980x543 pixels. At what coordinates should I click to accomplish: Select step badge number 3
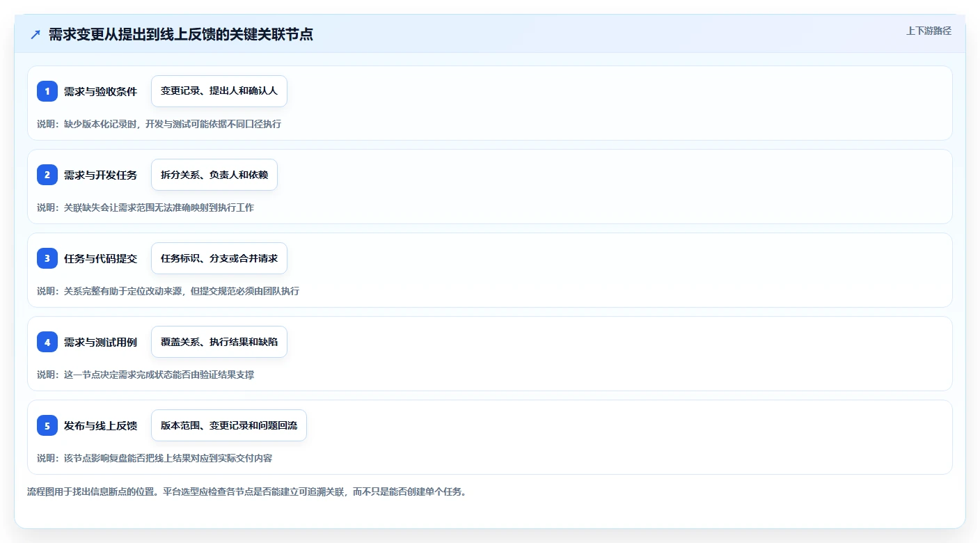point(47,258)
